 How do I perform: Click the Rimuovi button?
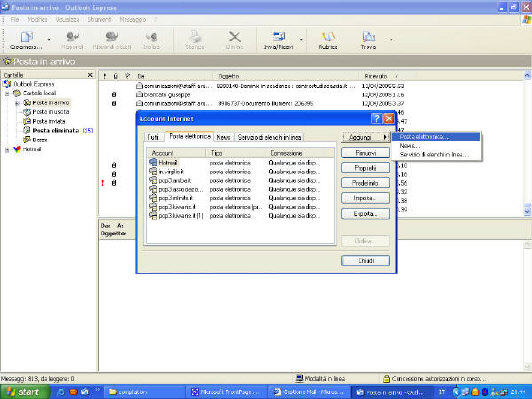click(365, 153)
